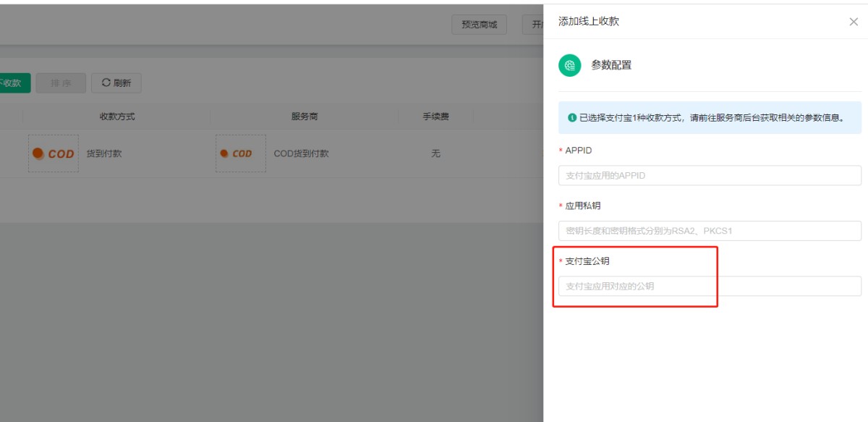Click into the 应用私钥 input box

[710, 231]
